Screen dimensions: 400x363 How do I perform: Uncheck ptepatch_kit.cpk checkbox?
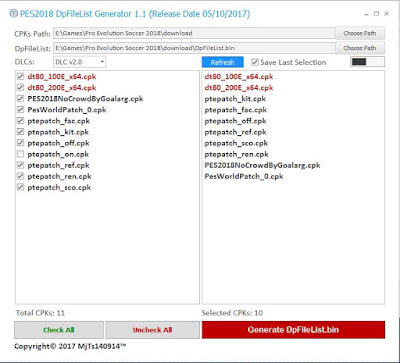(21, 132)
